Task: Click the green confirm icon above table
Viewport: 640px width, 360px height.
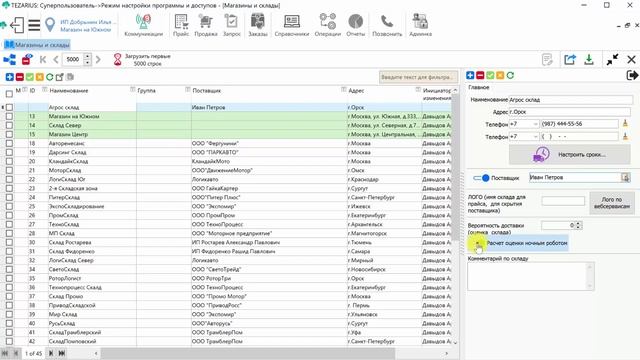Action: pyautogui.click(x=30, y=77)
